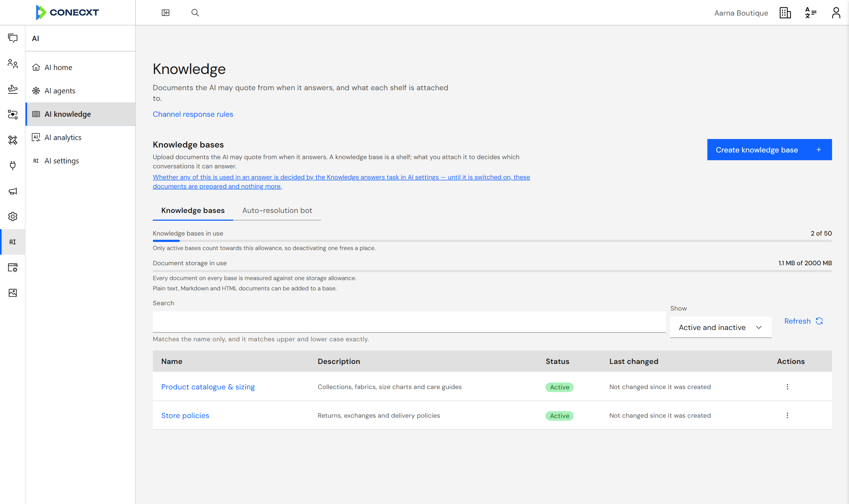Open the contacts people icon in rail
Screen dimensions: 849x504
pos(13,64)
